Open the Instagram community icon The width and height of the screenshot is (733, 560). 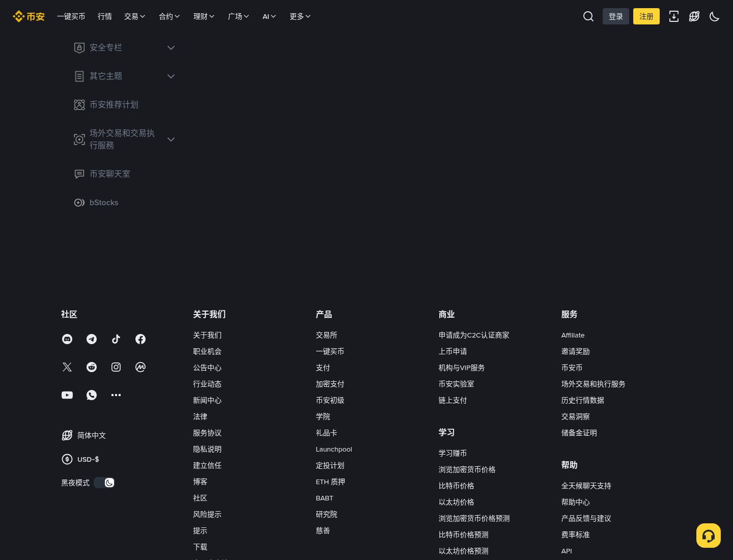click(x=116, y=367)
